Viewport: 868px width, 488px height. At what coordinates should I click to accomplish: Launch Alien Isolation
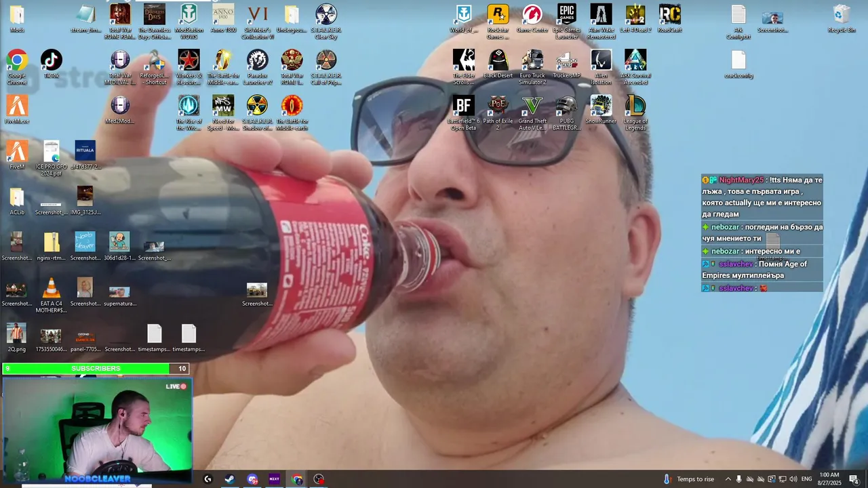tap(601, 67)
